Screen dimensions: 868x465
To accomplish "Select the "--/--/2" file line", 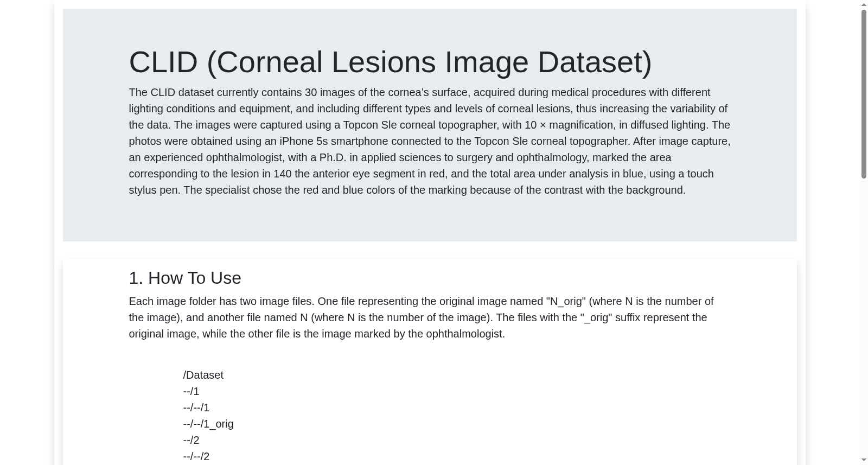I will (x=196, y=456).
